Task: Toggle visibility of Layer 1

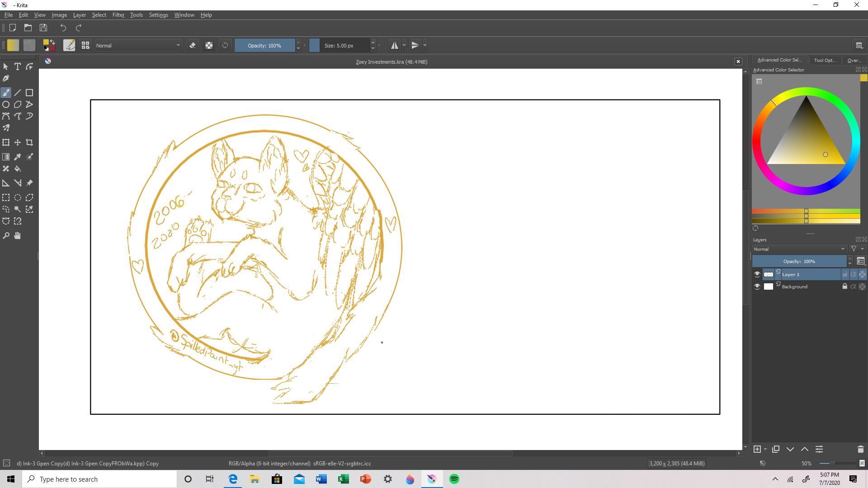Action: [x=757, y=274]
